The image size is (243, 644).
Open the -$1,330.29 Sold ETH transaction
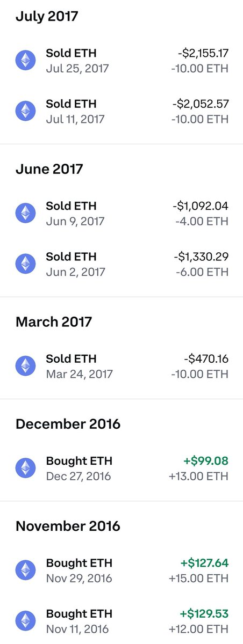pyautogui.click(x=121, y=265)
